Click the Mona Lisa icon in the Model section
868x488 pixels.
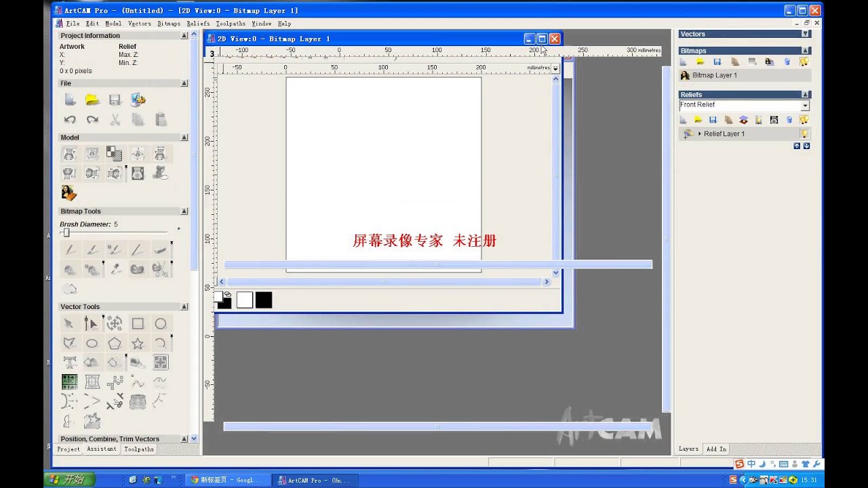(x=69, y=193)
